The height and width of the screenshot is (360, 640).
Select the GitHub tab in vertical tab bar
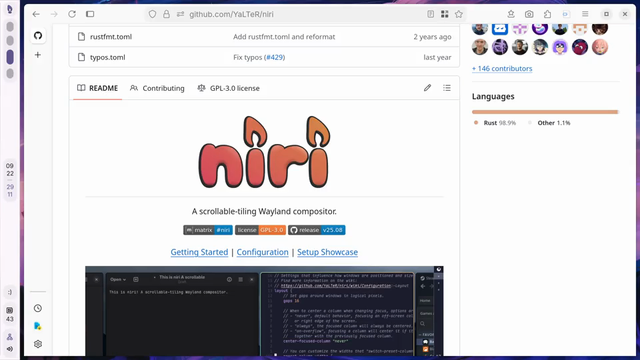point(38,36)
